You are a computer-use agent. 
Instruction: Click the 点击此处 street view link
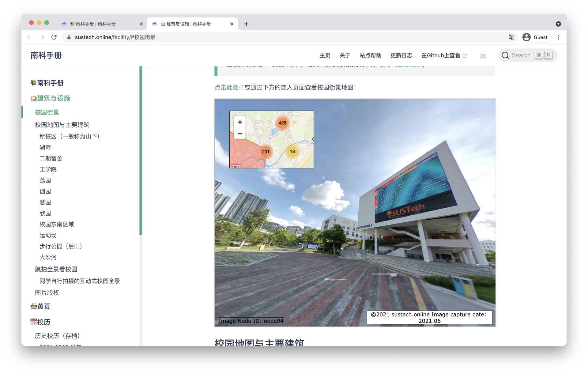(226, 87)
